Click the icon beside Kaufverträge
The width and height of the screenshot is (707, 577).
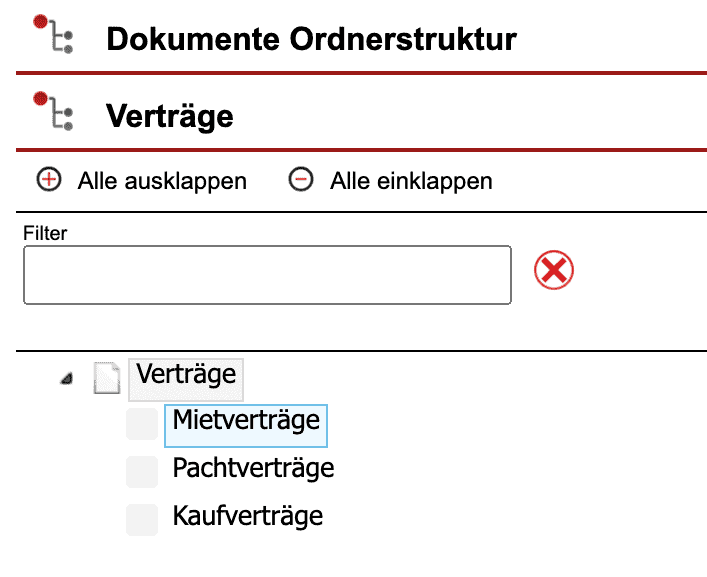pyautogui.click(x=142, y=519)
